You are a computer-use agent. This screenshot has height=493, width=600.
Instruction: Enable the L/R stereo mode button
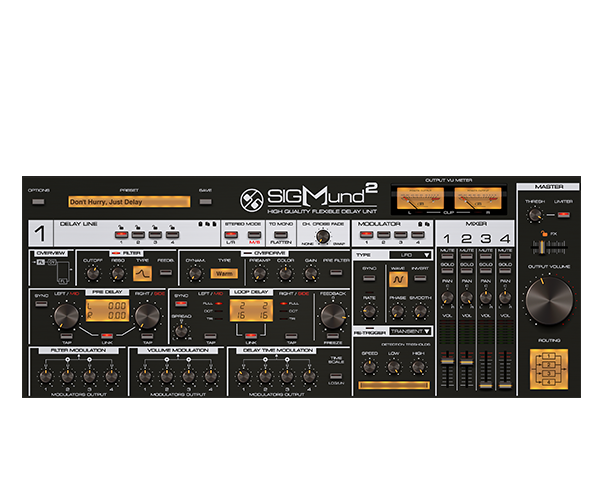(231, 235)
